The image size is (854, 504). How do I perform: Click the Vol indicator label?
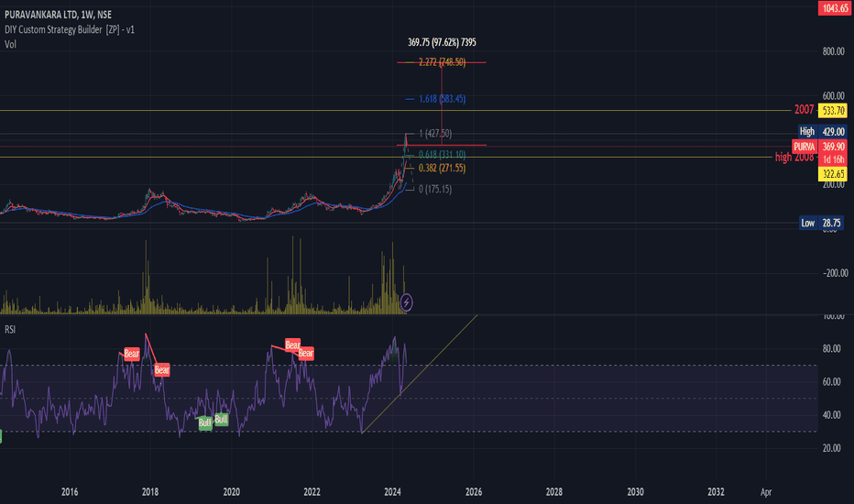coord(10,44)
